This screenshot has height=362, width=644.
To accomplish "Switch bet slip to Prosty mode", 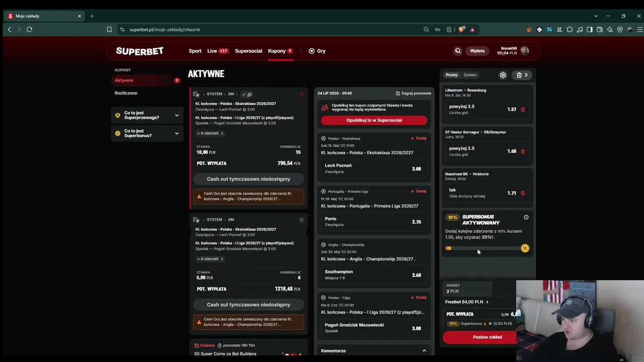I will click(x=451, y=75).
